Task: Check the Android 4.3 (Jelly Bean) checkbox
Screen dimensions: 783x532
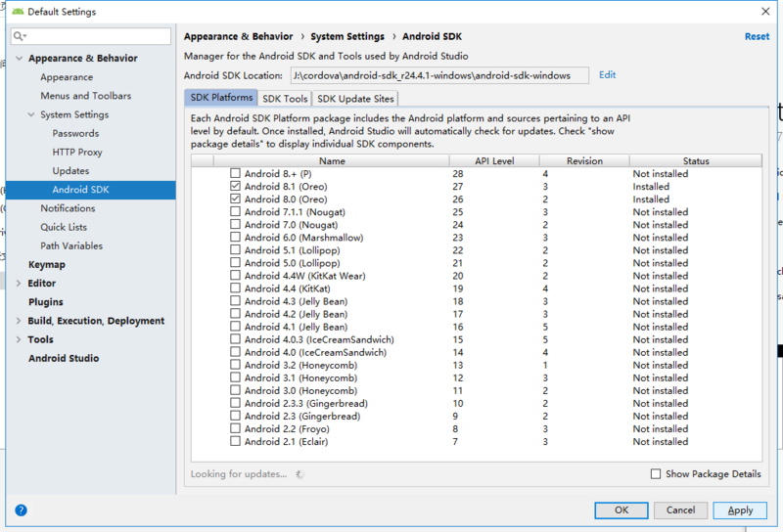Action: click(235, 301)
